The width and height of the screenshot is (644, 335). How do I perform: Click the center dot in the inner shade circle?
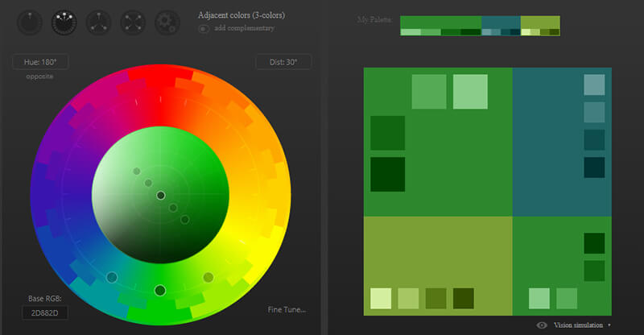pos(160,196)
